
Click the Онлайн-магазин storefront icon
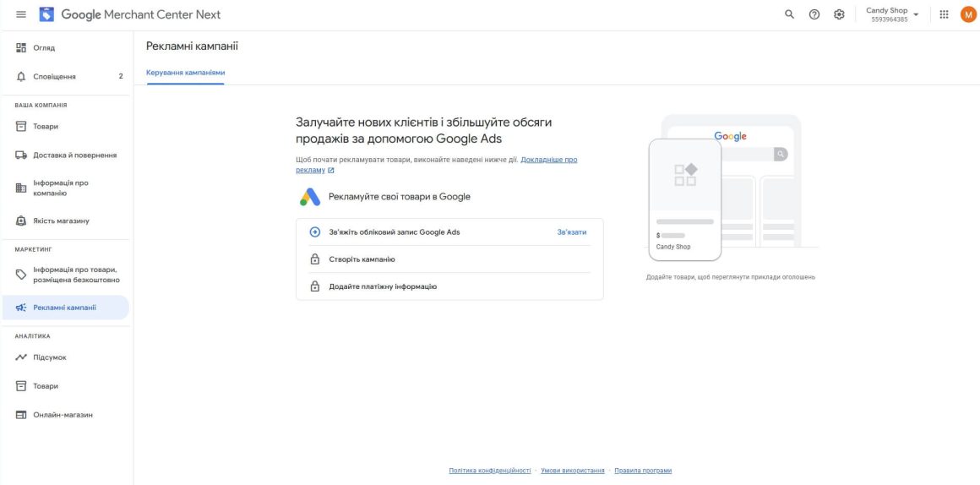pos(21,415)
